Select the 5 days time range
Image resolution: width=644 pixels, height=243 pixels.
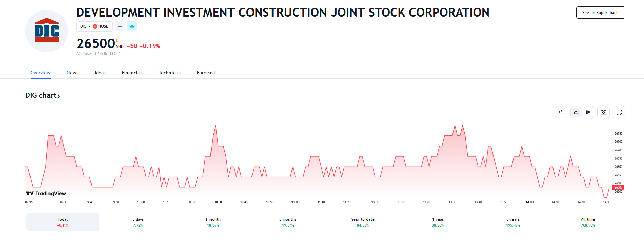pyautogui.click(x=138, y=222)
